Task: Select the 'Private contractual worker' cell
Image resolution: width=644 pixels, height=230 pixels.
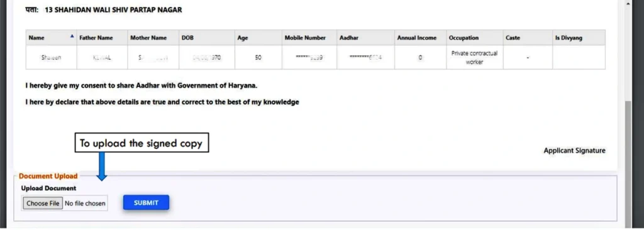Action: [x=474, y=58]
